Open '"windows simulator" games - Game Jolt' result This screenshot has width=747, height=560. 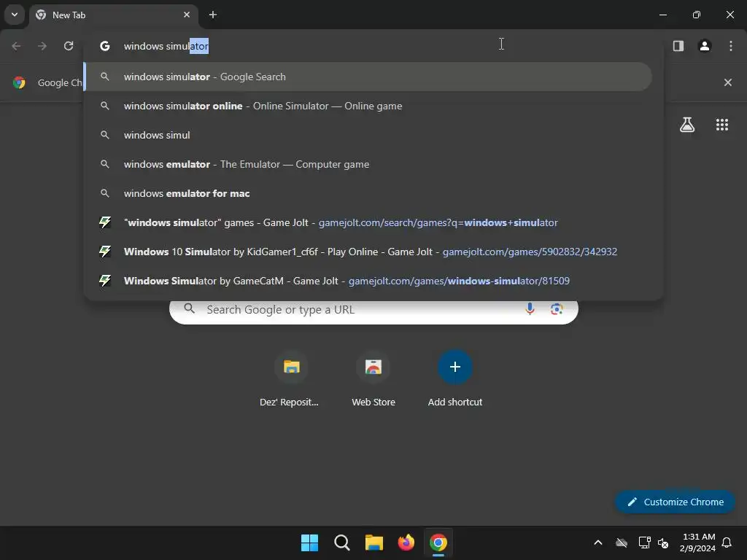pyautogui.click(x=368, y=222)
